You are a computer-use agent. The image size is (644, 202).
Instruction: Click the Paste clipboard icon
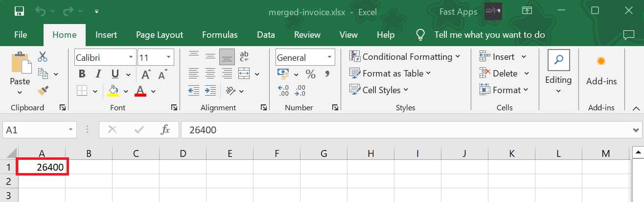click(20, 62)
